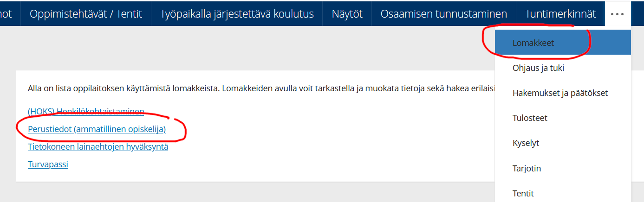Go to the Näytöt tab
Viewport: 644px width, 202px height.
pyautogui.click(x=347, y=14)
